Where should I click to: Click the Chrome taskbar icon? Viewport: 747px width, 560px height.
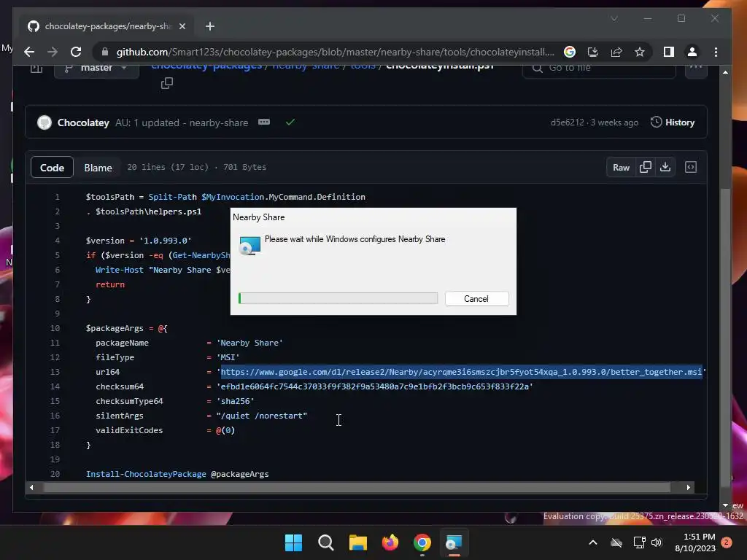[422, 542]
